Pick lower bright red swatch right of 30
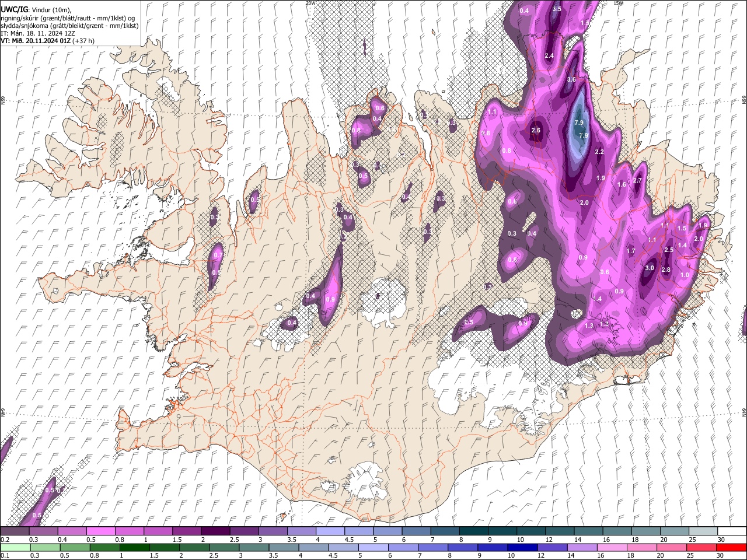This screenshot has height=560, width=747. (x=731, y=547)
